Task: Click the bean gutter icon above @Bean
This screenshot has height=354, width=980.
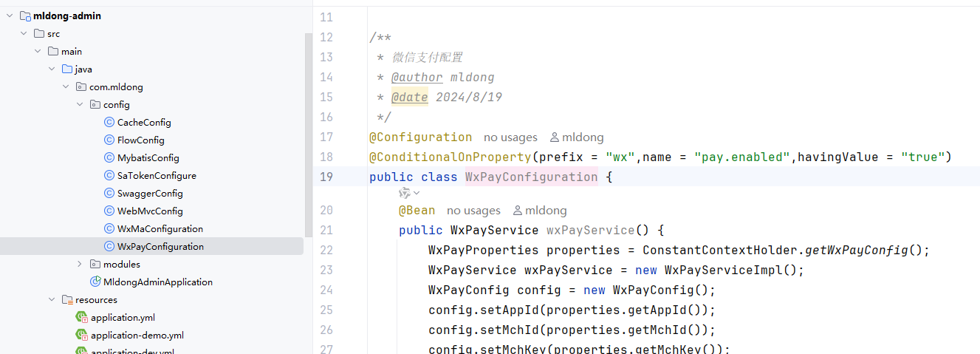Action: (x=405, y=193)
